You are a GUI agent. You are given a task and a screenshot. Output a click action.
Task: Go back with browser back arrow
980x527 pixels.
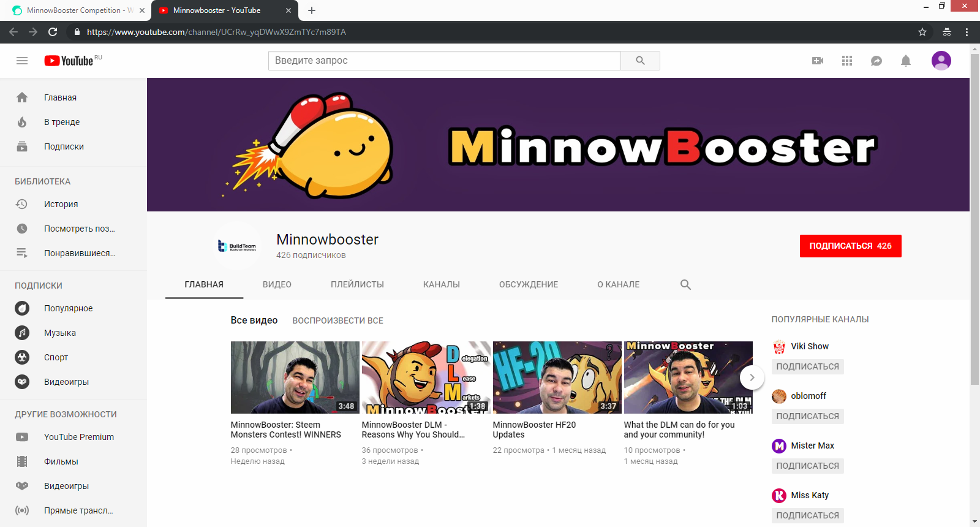click(13, 32)
